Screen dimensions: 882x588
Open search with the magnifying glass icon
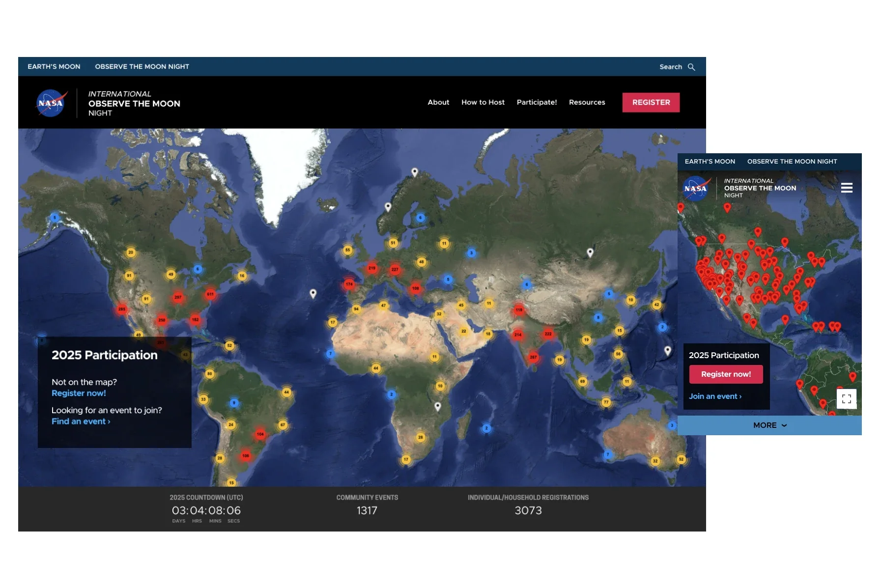pyautogui.click(x=691, y=66)
